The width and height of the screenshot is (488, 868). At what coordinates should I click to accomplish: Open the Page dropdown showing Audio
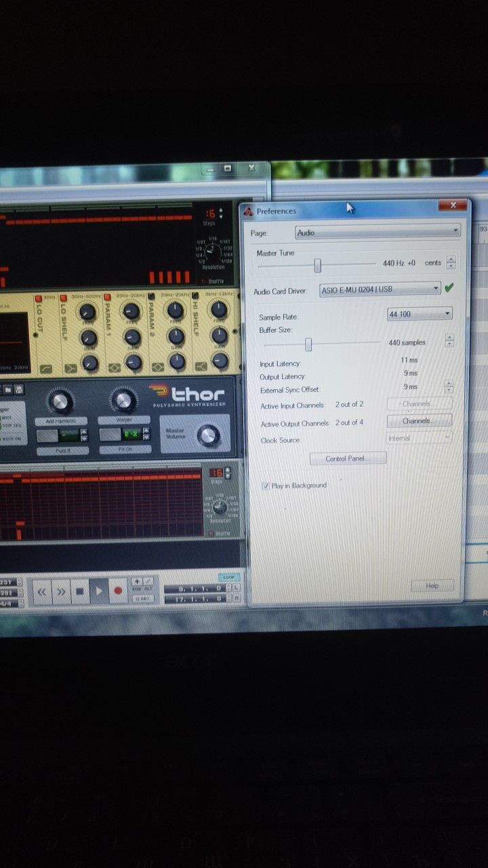(378, 232)
